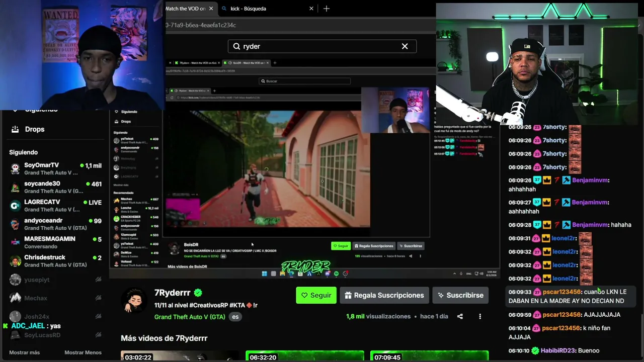Click the Regala Suscripciones button

pyautogui.click(x=384, y=295)
